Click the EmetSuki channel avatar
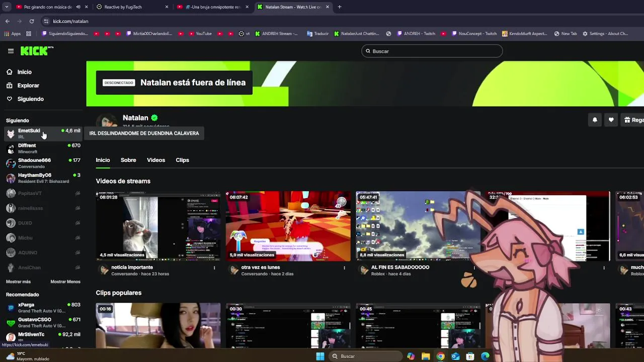Screen dimensions: 644x362 (x=11, y=133)
